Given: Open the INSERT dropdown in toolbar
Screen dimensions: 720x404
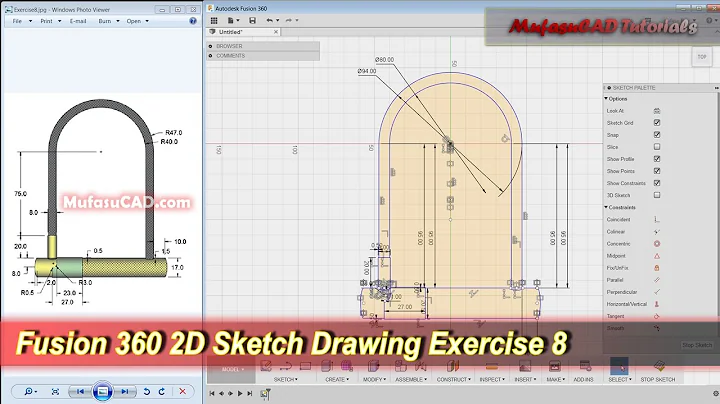Looking at the screenshot, I should tap(525, 380).
